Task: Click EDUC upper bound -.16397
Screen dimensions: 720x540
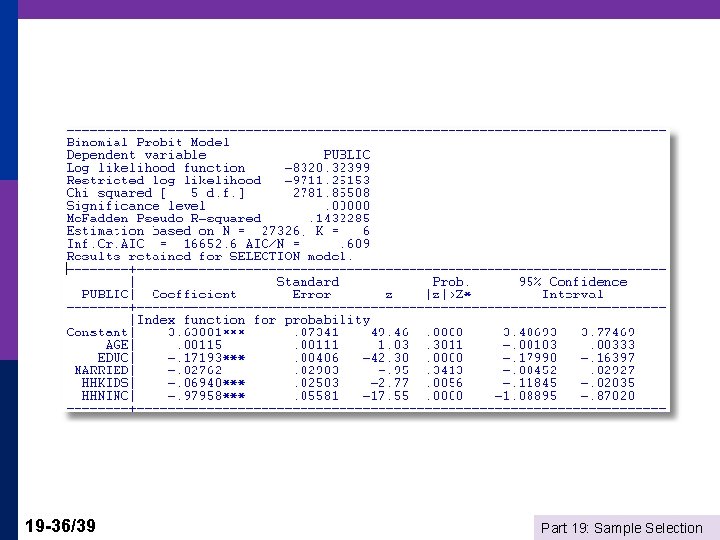Action: pyautogui.click(x=608, y=358)
